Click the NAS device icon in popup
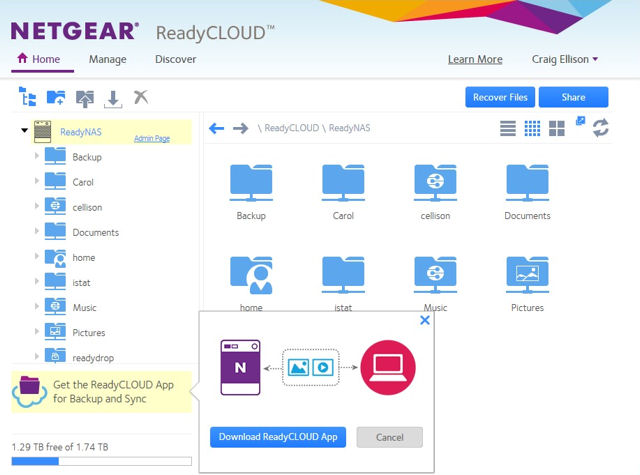This screenshot has width=640, height=475. [x=240, y=367]
